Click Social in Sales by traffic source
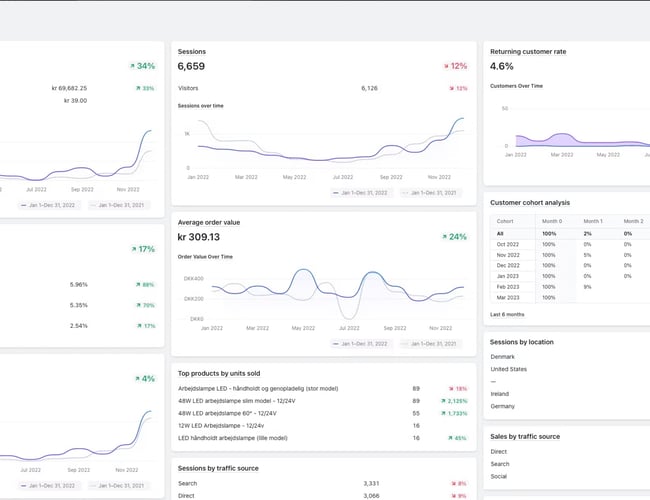Screen dimensions: 650x500 pyautogui.click(x=499, y=476)
